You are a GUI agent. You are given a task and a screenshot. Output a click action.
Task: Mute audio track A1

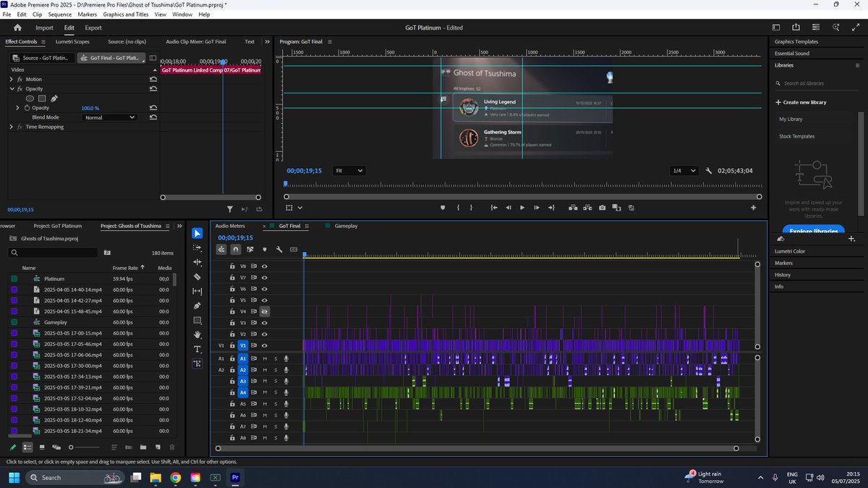coord(266,358)
